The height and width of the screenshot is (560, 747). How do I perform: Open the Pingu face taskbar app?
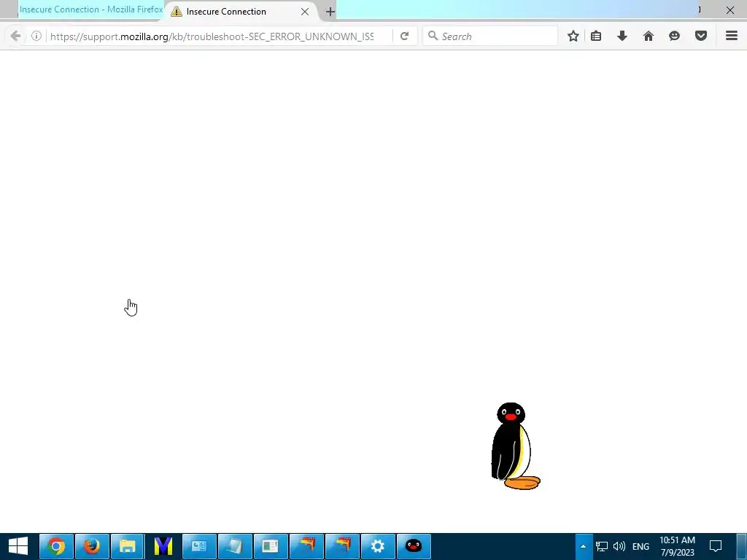coord(414,546)
